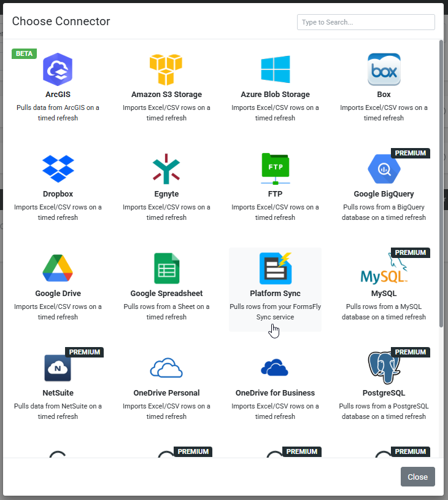
Task: Click the Type to Search field
Action: pyautogui.click(x=366, y=22)
